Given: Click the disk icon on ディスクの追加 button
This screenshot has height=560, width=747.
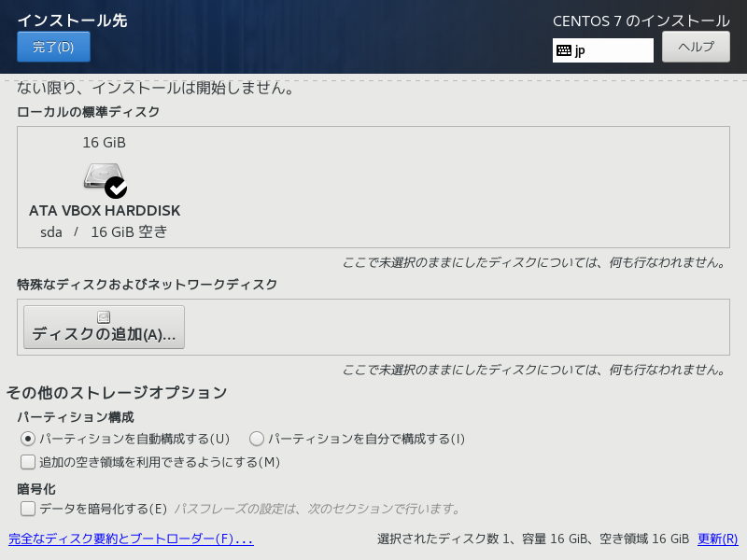Looking at the screenshot, I should pos(104,317).
